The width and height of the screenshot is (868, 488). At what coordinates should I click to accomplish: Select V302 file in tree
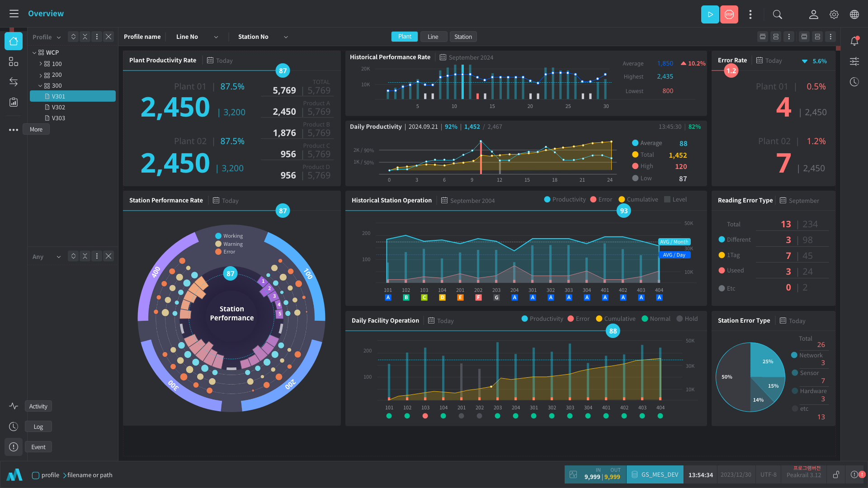click(58, 107)
